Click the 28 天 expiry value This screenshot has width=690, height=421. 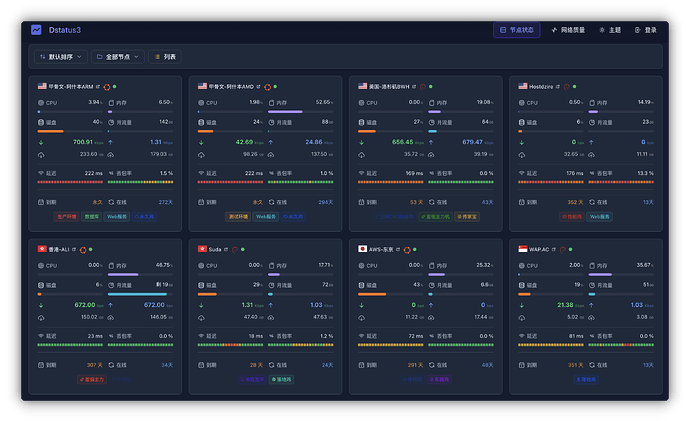tap(256, 365)
